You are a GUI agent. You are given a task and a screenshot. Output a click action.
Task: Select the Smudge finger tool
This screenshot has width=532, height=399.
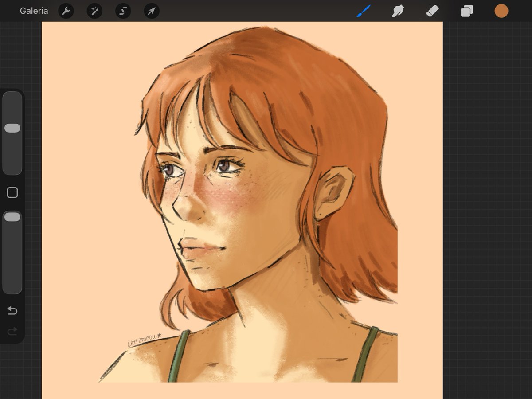(x=398, y=11)
